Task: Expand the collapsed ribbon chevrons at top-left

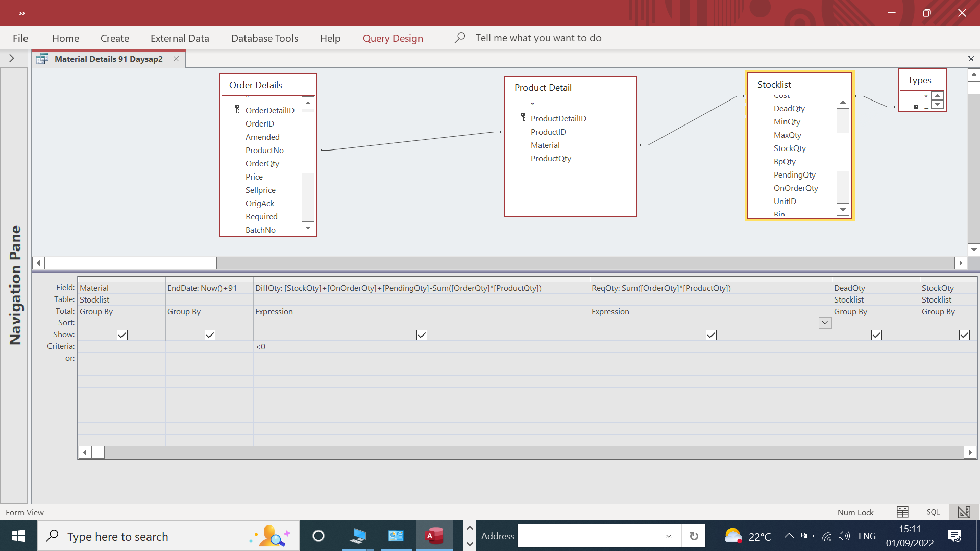Action: coord(21,13)
